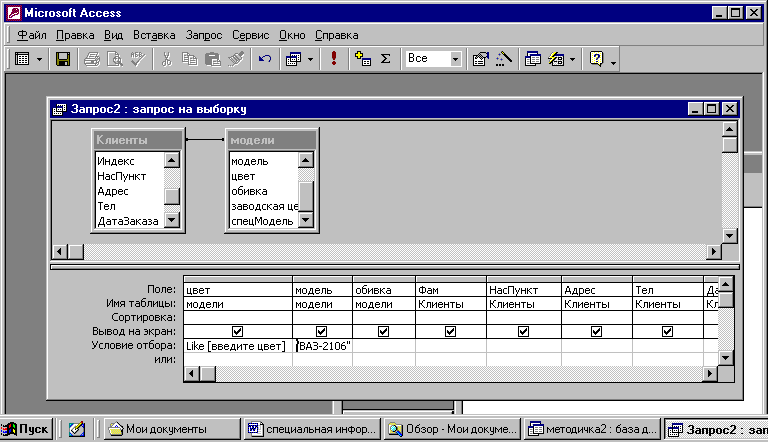Expand the New Object dropdown arrow

click(x=573, y=59)
